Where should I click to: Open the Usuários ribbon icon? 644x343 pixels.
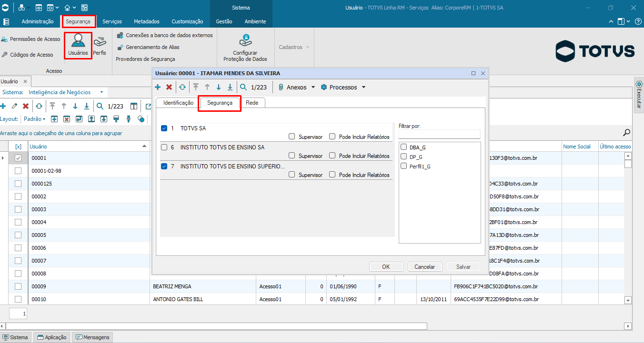click(x=78, y=46)
